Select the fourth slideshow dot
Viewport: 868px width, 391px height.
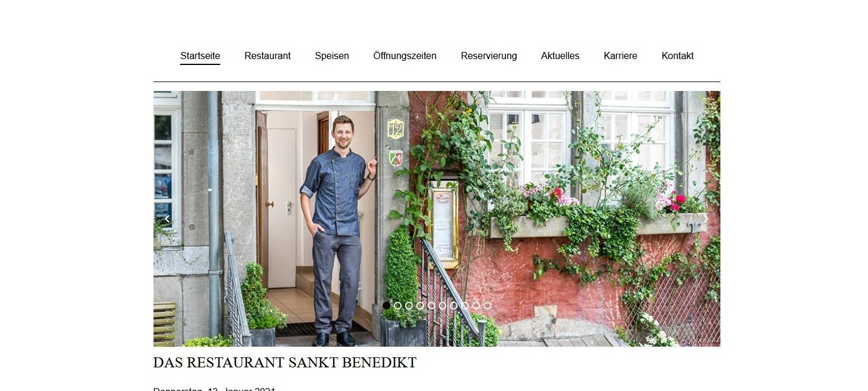[x=420, y=305]
